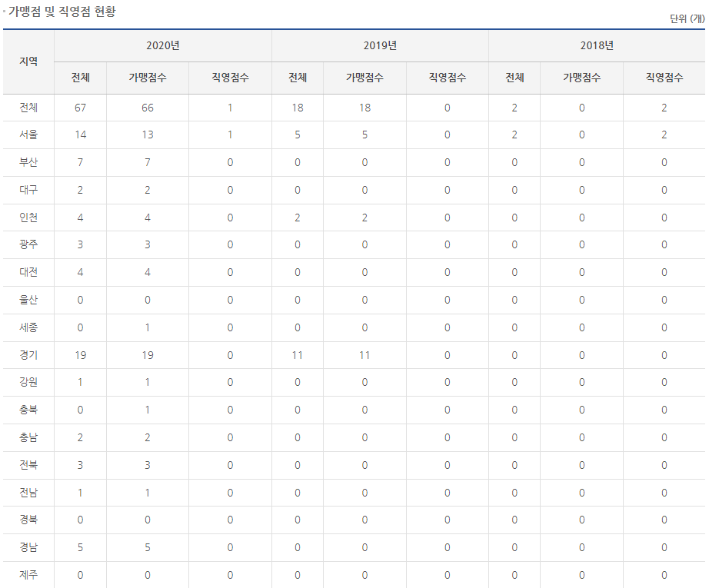Click value 13 in 서울 row
The height and width of the screenshot is (588, 709).
coord(148,135)
